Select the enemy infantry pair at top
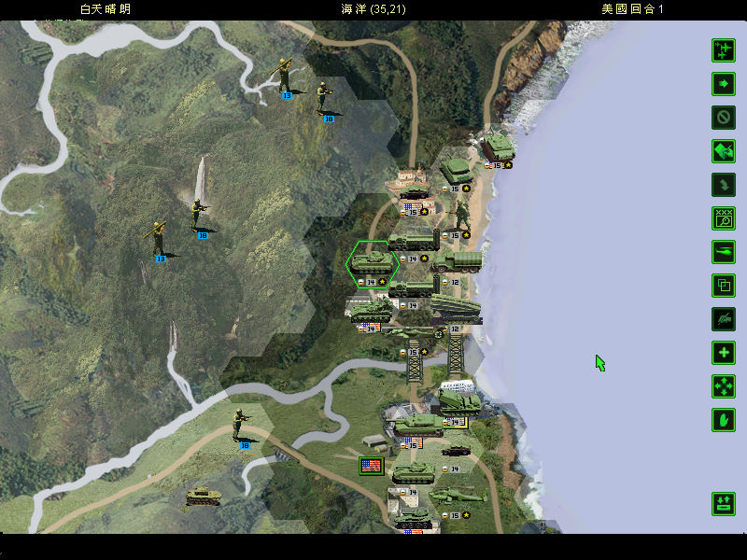This screenshot has height=560, width=747. (284, 77)
